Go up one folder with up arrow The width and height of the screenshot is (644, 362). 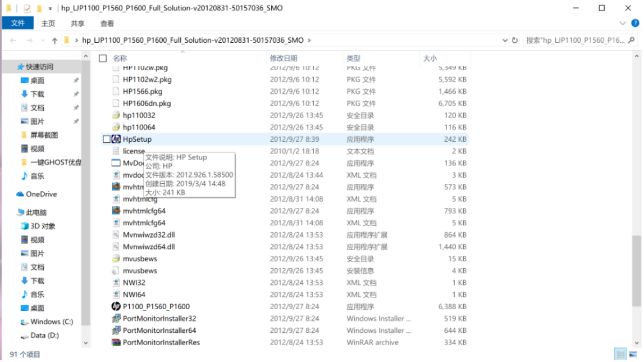point(54,40)
